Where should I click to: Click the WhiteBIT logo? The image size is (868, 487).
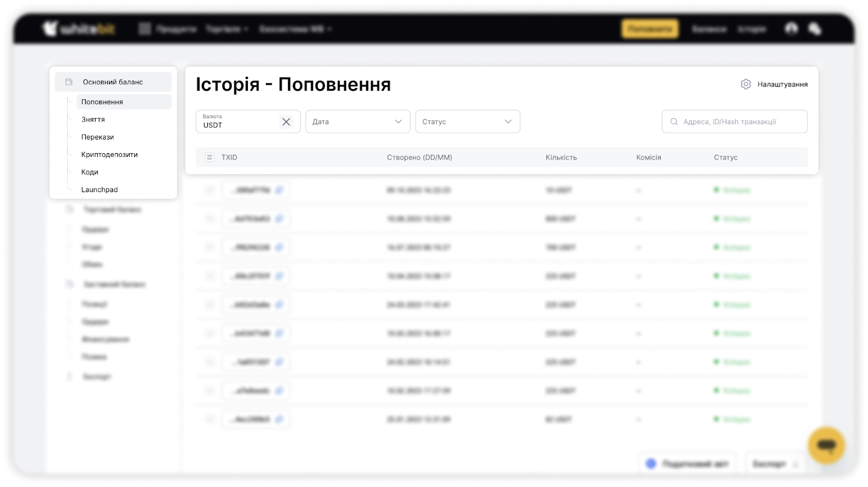tap(79, 29)
